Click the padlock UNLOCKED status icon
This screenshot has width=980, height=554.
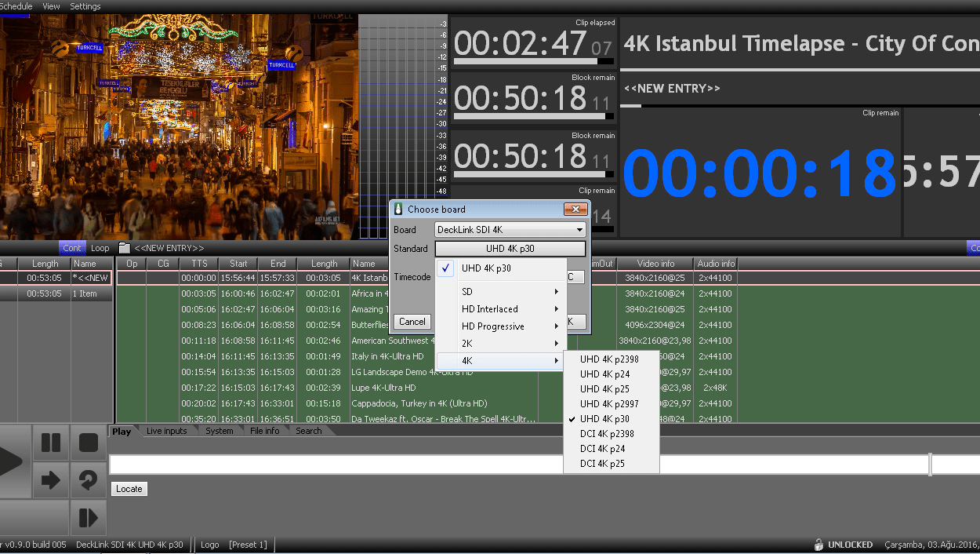pyautogui.click(x=818, y=545)
